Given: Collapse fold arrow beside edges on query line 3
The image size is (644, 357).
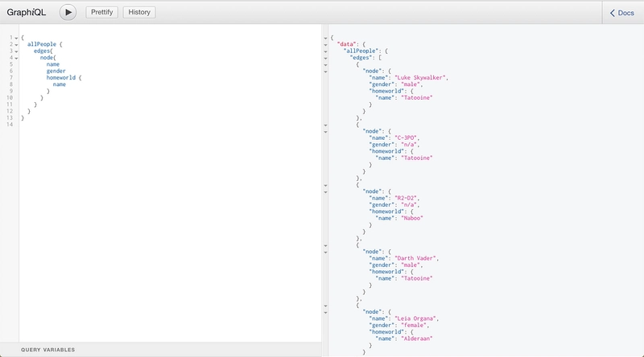Looking at the screenshot, I should click(16, 51).
